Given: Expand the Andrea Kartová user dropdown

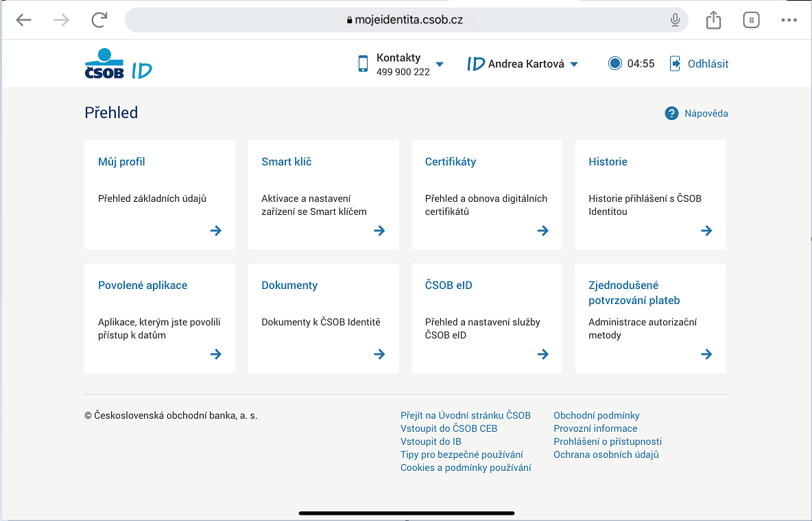Looking at the screenshot, I should (x=574, y=65).
